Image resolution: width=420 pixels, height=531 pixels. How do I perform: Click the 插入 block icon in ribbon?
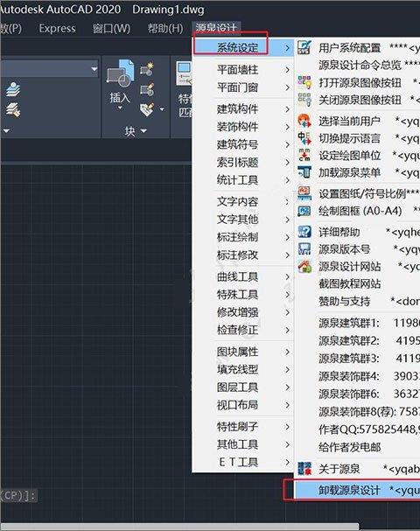[120, 72]
